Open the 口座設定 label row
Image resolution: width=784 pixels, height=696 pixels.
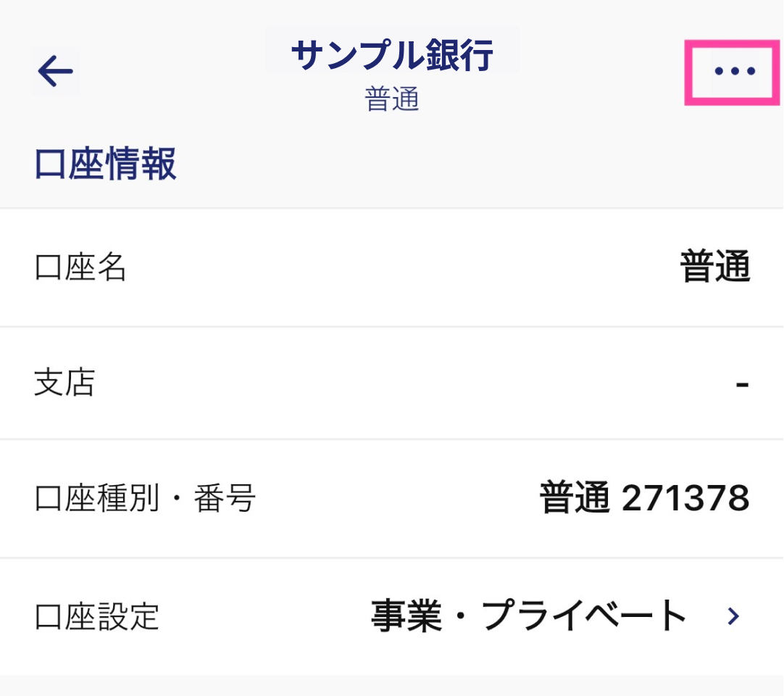[392, 616]
